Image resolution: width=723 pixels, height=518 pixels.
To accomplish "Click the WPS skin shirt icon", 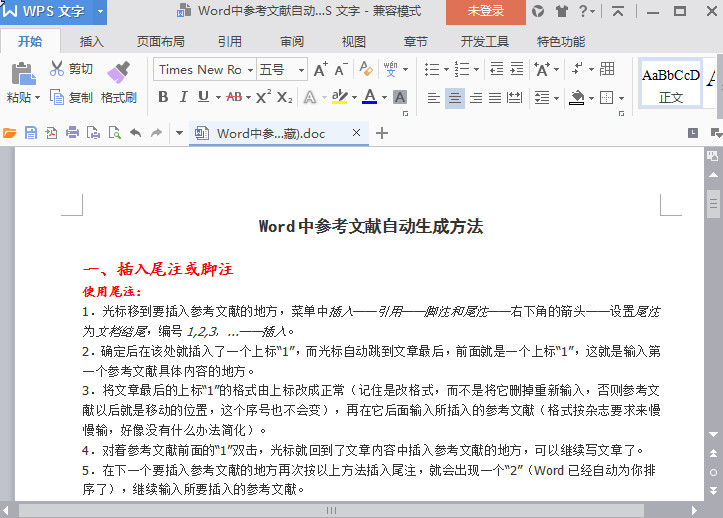I will coord(561,11).
